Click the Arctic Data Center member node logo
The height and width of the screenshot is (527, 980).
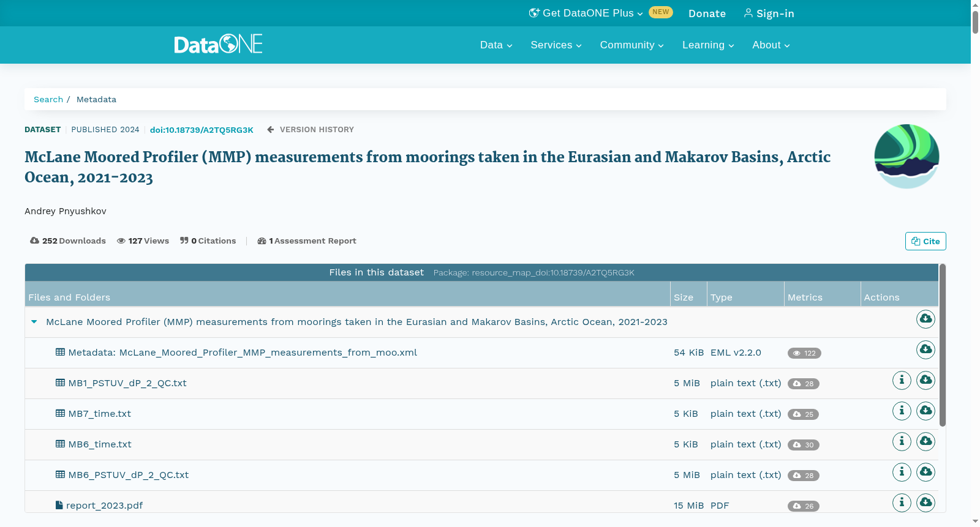907,157
